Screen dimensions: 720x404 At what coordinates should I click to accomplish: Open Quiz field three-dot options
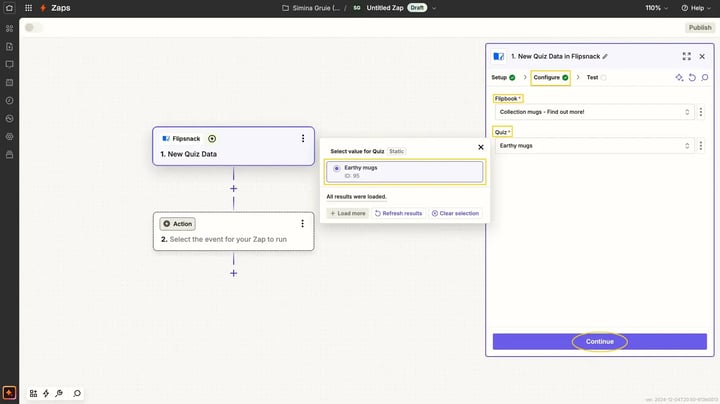(701, 146)
